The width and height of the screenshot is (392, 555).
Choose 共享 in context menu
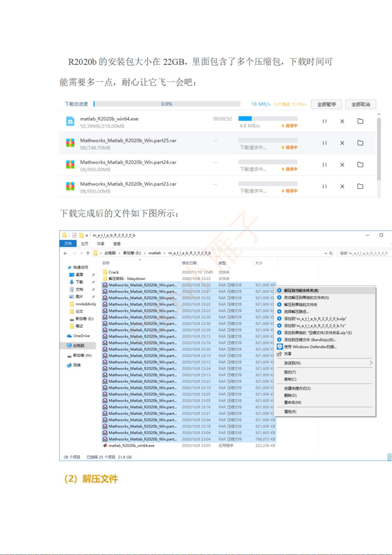pyautogui.click(x=325, y=354)
